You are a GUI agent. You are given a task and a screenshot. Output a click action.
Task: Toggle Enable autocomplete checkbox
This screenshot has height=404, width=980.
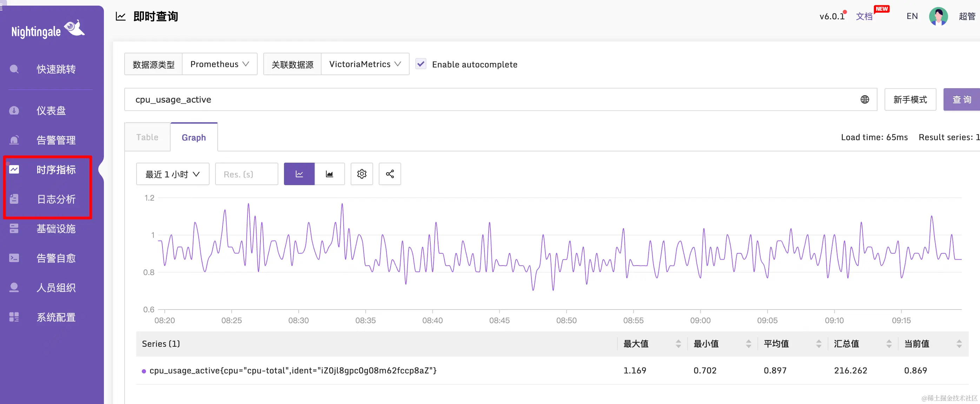click(x=421, y=64)
